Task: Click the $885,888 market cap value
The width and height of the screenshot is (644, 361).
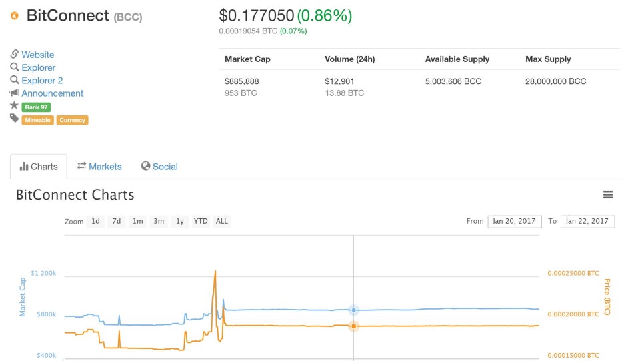Action: coord(242,81)
